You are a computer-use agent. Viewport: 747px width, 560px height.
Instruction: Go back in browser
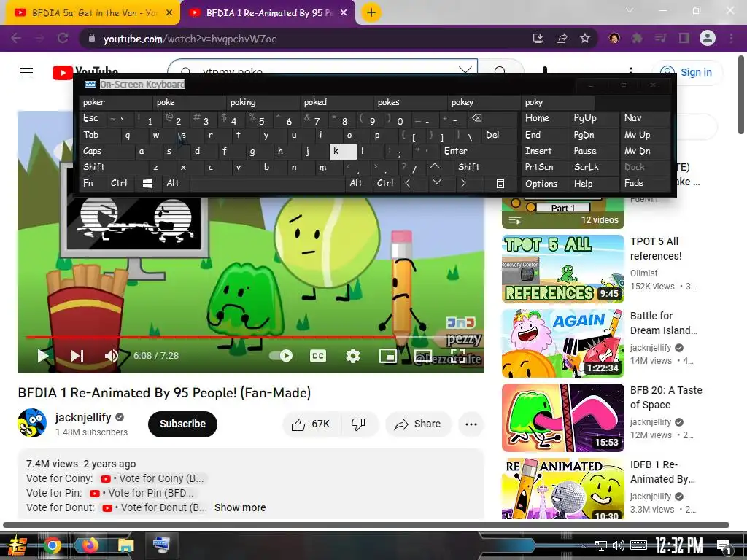(x=16, y=38)
